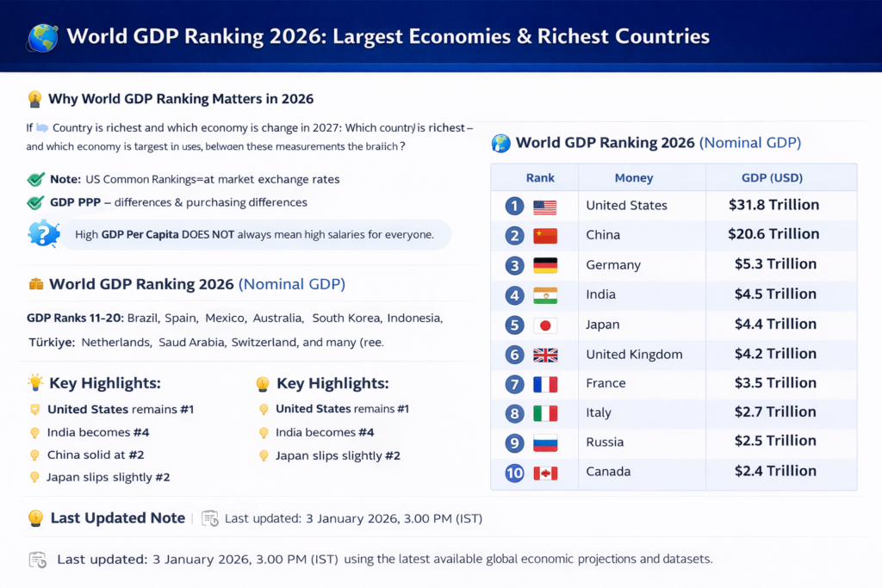Click the green checkmark beside GDP PPP

(x=35, y=202)
